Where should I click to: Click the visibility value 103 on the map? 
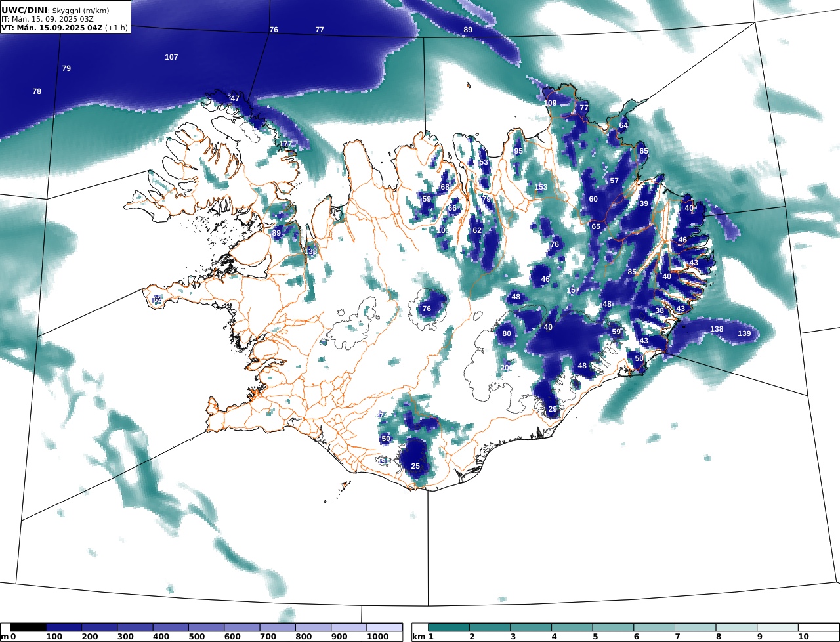pos(443,230)
